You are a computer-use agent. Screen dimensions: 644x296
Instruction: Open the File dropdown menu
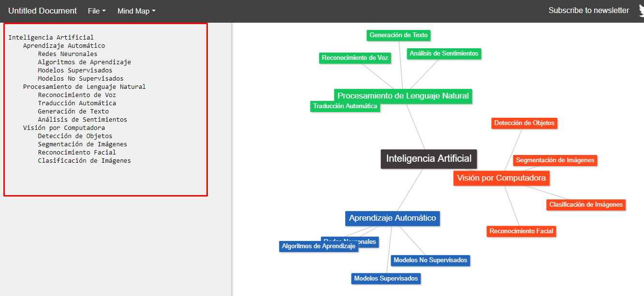(97, 11)
